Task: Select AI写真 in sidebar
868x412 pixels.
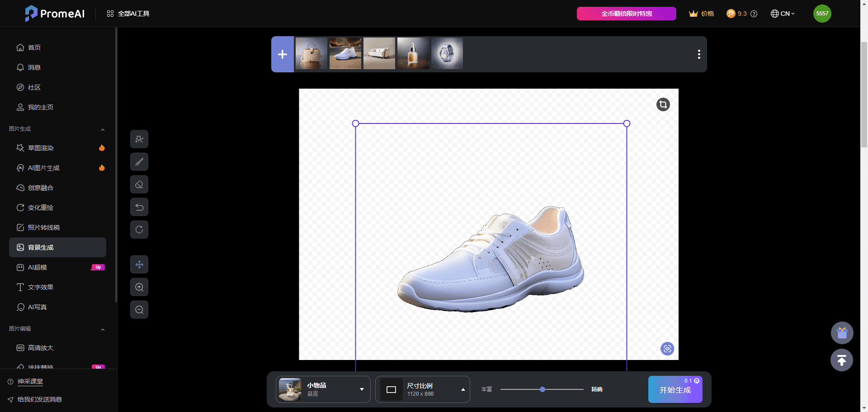Action: click(x=57, y=307)
